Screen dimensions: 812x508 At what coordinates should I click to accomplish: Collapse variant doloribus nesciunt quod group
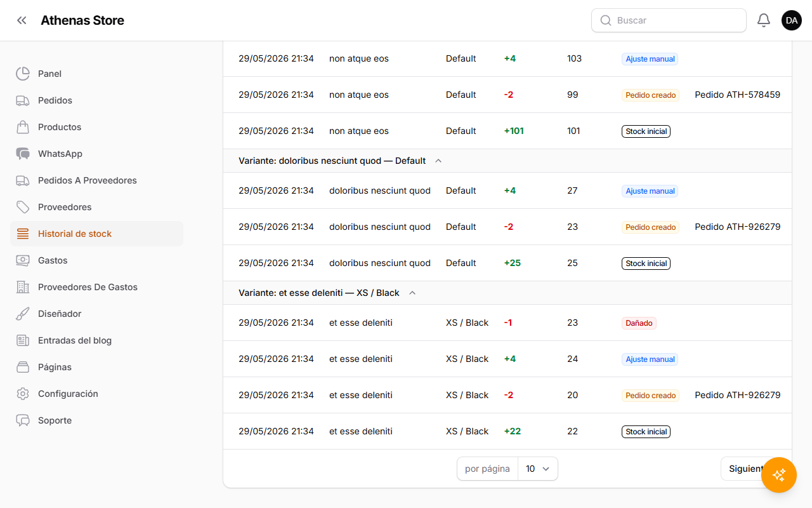tap(438, 161)
